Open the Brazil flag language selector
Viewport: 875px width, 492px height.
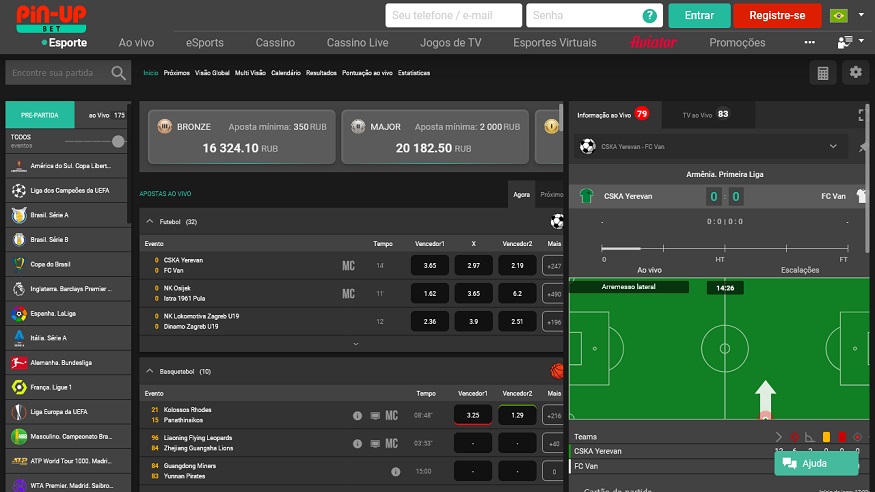[838, 16]
